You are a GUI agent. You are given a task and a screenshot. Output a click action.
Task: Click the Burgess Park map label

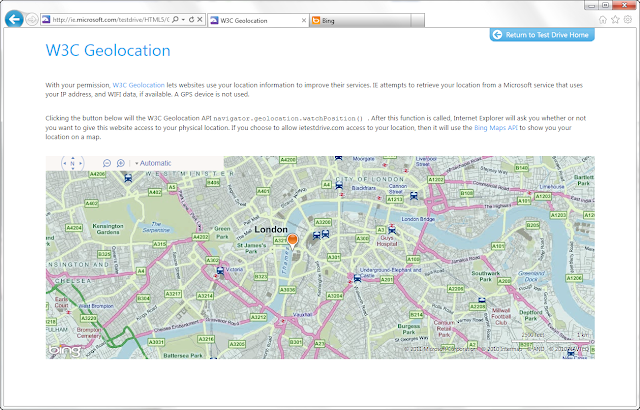coord(409,329)
